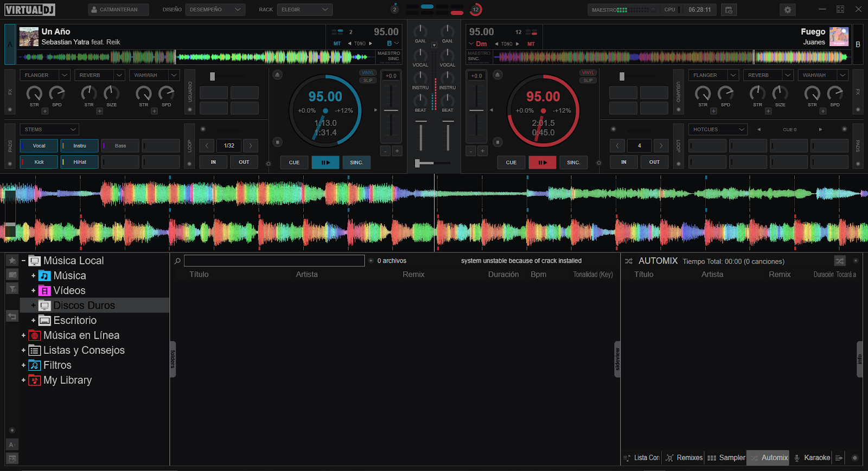The image size is (868, 471).
Task: Expand the My Library tree node
Action: coord(23,380)
